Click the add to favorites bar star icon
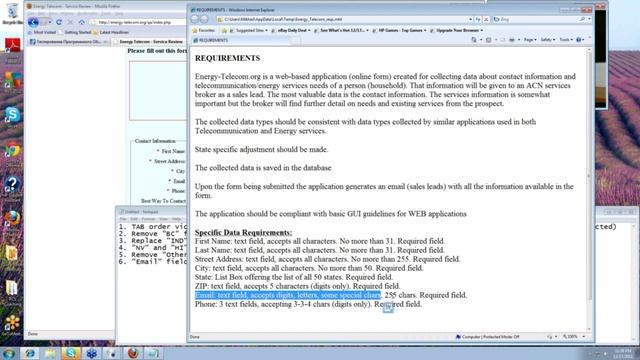640x360 pixels. tap(224, 31)
